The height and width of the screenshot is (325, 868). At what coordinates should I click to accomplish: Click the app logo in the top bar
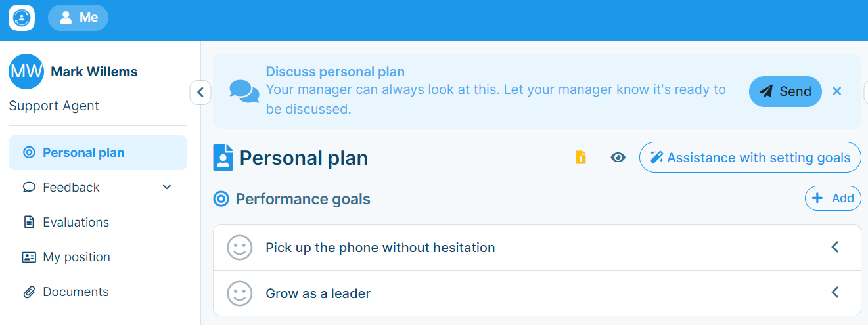point(22,18)
